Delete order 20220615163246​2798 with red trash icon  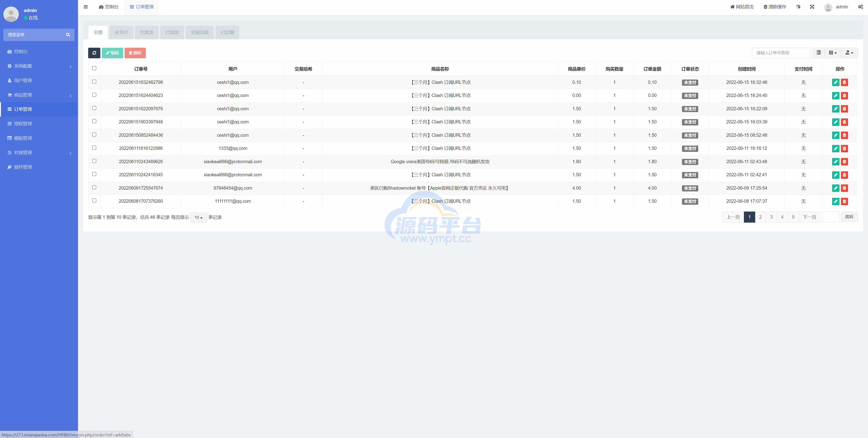pos(844,82)
